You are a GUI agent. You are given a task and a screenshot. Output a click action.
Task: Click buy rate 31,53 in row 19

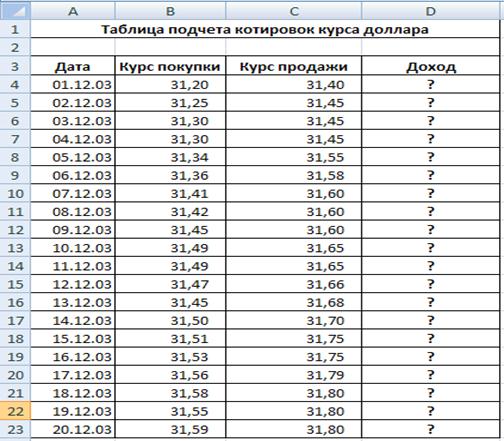tap(170, 357)
